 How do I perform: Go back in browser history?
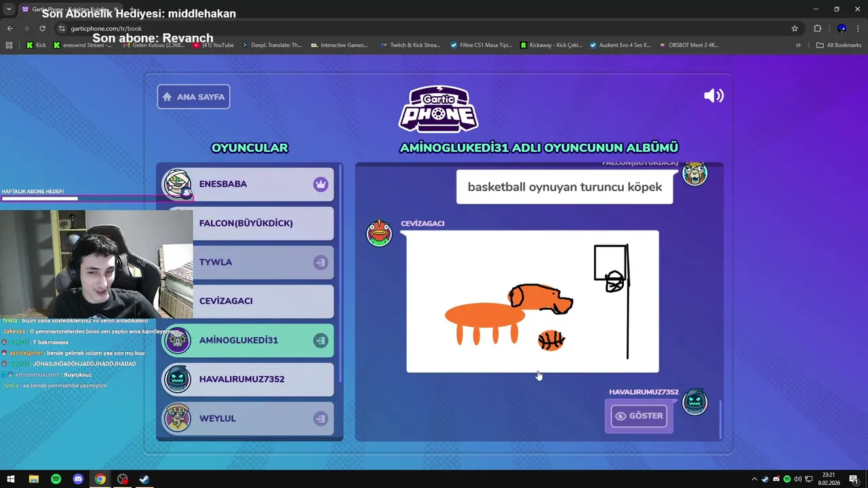(x=9, y=28)
